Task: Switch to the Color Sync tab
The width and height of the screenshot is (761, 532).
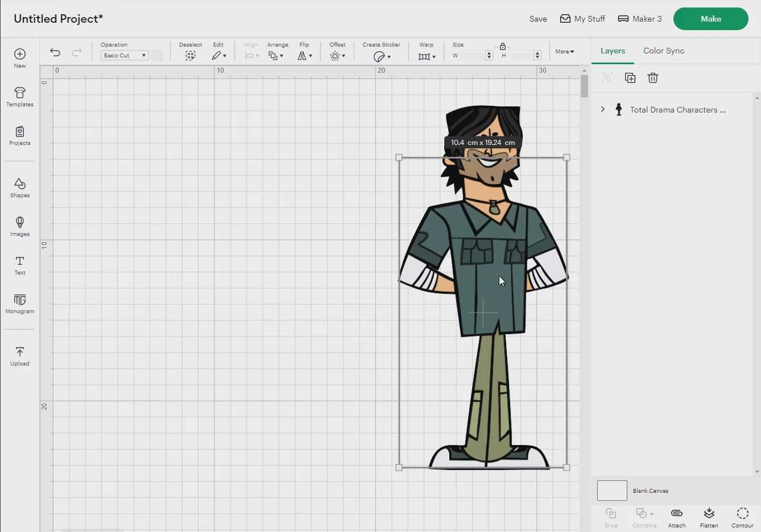Action: pos(664,51)
